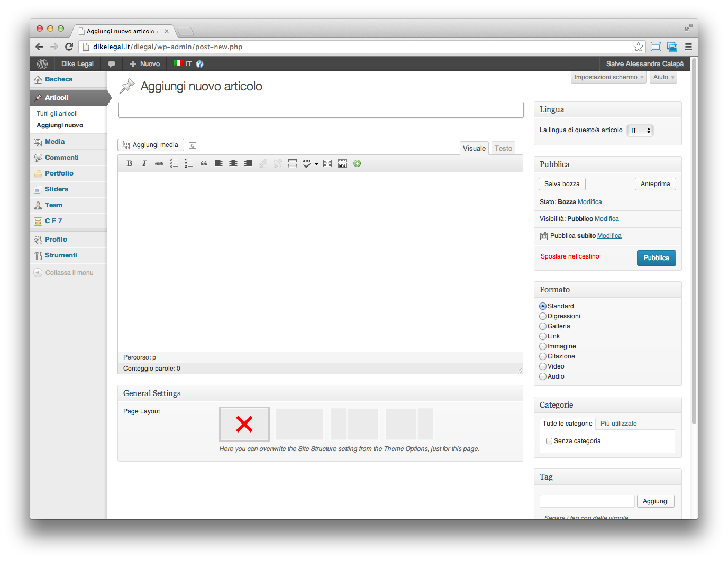Insert a blockquote via toolbar icon
The width and height of the screenshot is (728, 561).
204,163
